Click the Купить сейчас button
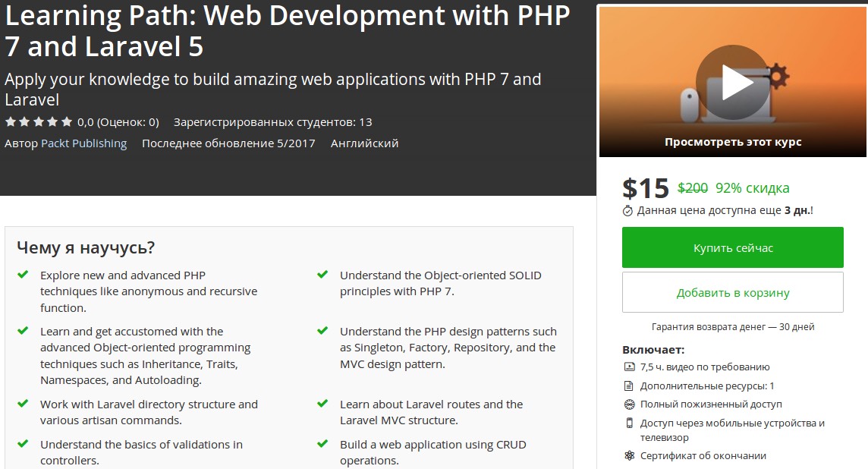 pos(732,247)
